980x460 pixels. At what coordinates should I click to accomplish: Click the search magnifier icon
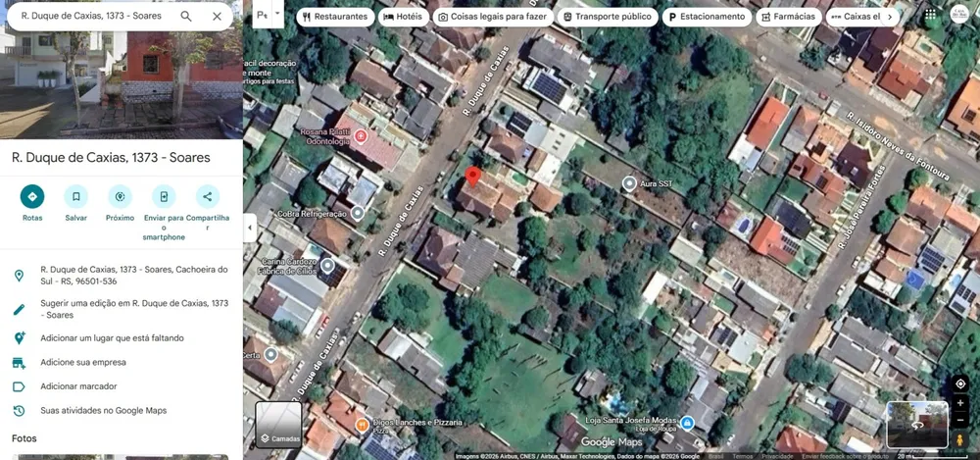(x=186, y=17)
